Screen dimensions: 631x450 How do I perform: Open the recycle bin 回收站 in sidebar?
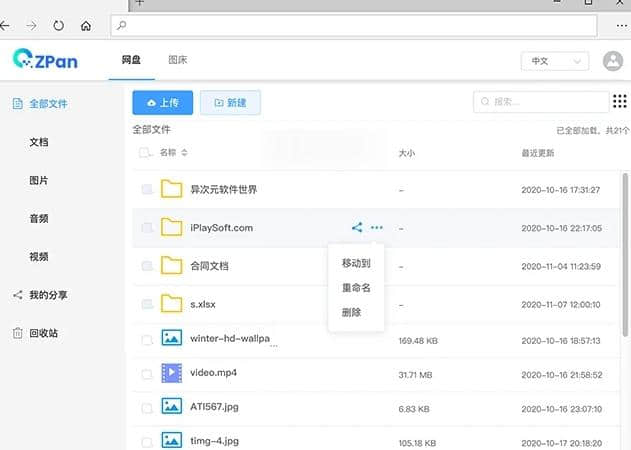coord(43,333)
